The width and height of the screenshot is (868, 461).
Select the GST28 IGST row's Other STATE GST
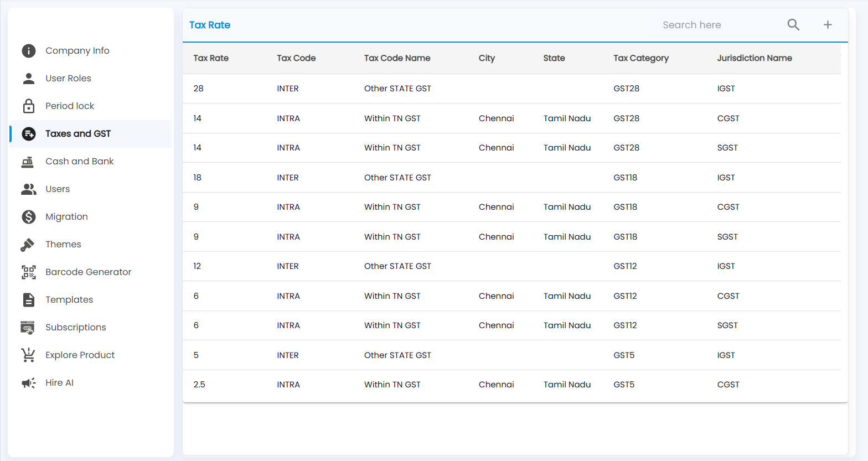(397, 89)
